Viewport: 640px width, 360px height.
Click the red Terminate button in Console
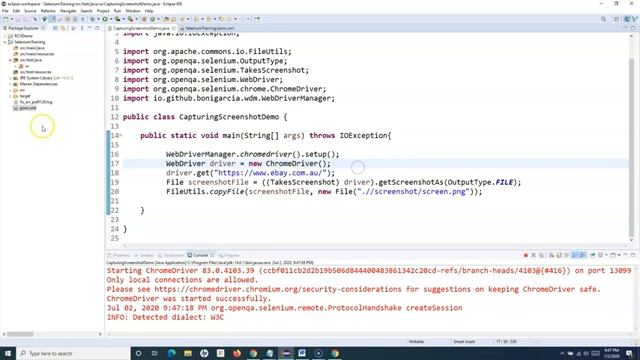coord(526,255)
